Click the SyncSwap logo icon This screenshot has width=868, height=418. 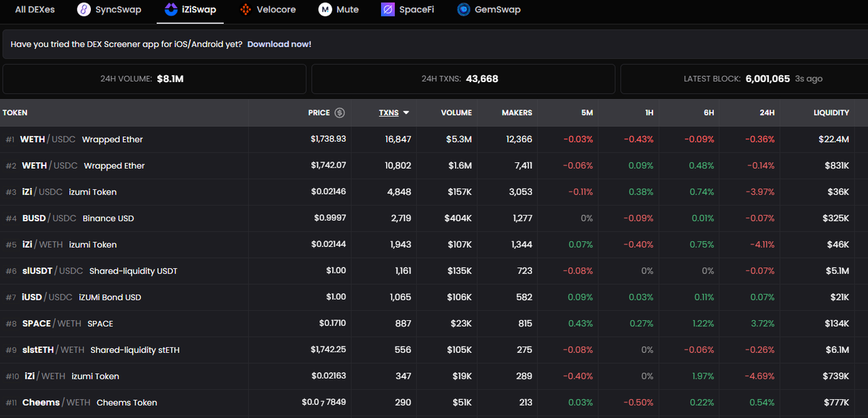83,9
